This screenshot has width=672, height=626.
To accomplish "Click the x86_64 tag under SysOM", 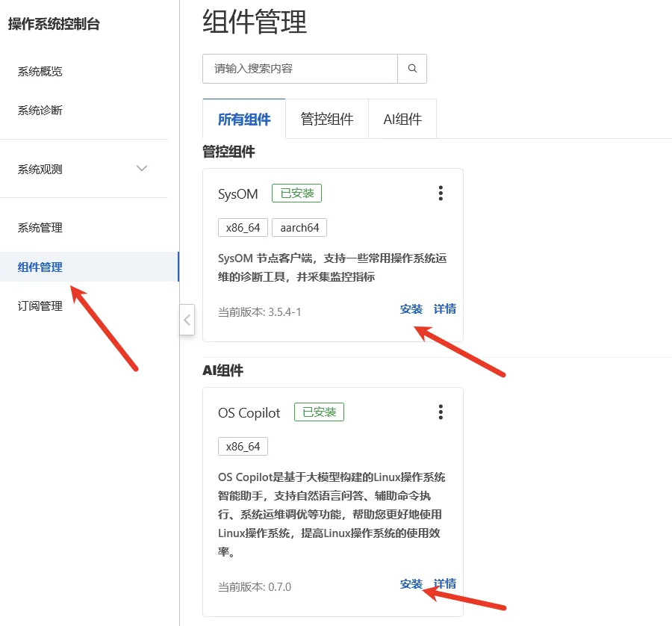I will pyautogui.click(x=243, y=227).
